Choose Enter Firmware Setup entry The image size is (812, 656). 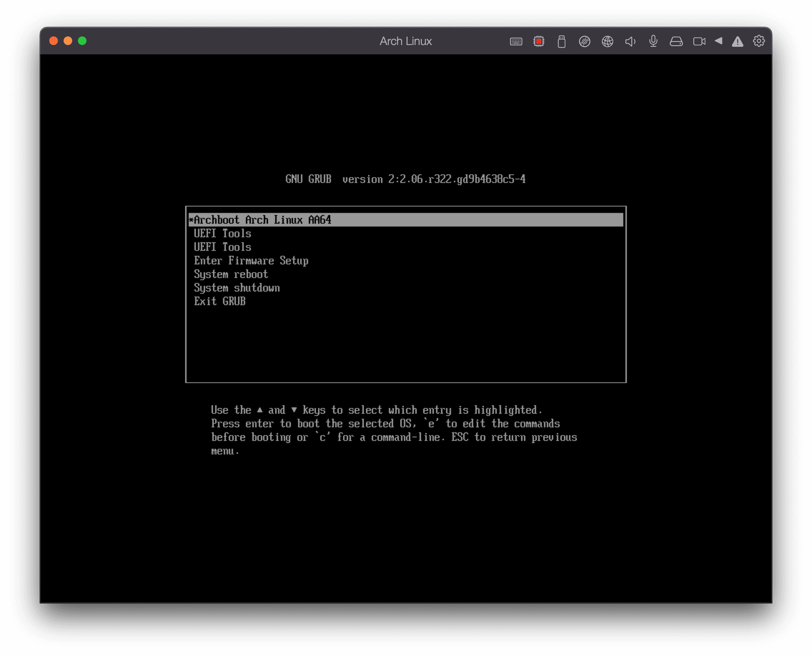(x=406, y=260)
